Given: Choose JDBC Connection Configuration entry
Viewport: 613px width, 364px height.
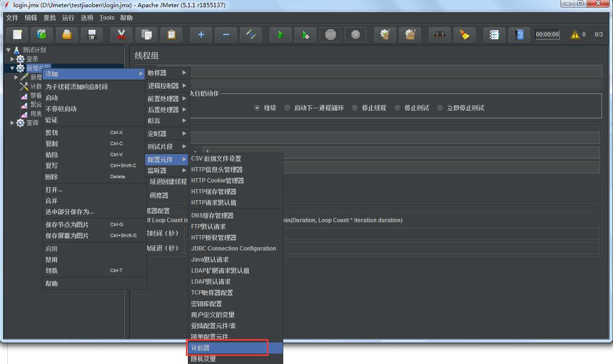Looking at the screenshot, I should [235, 249].
